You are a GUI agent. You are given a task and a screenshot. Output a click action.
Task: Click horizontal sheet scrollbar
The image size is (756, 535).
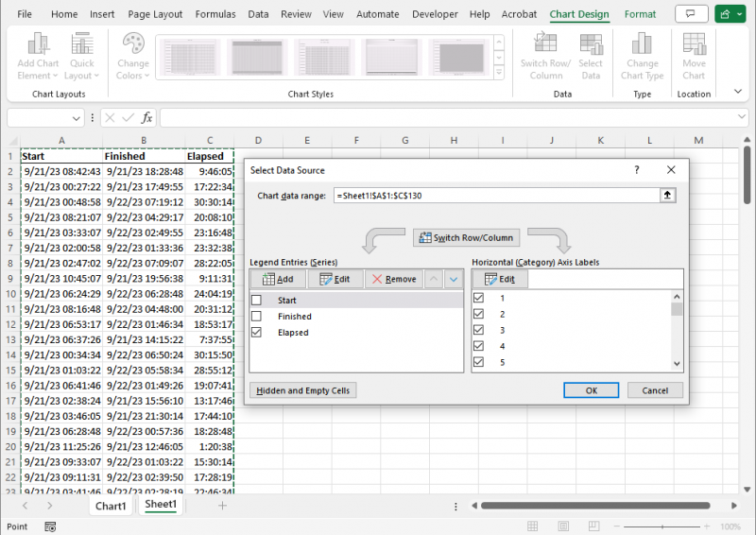tap(595, 506)
